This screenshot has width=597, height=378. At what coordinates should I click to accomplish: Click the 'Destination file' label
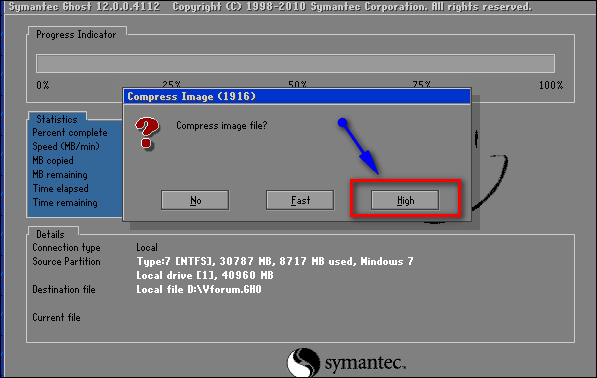click(x=64, y=290)
